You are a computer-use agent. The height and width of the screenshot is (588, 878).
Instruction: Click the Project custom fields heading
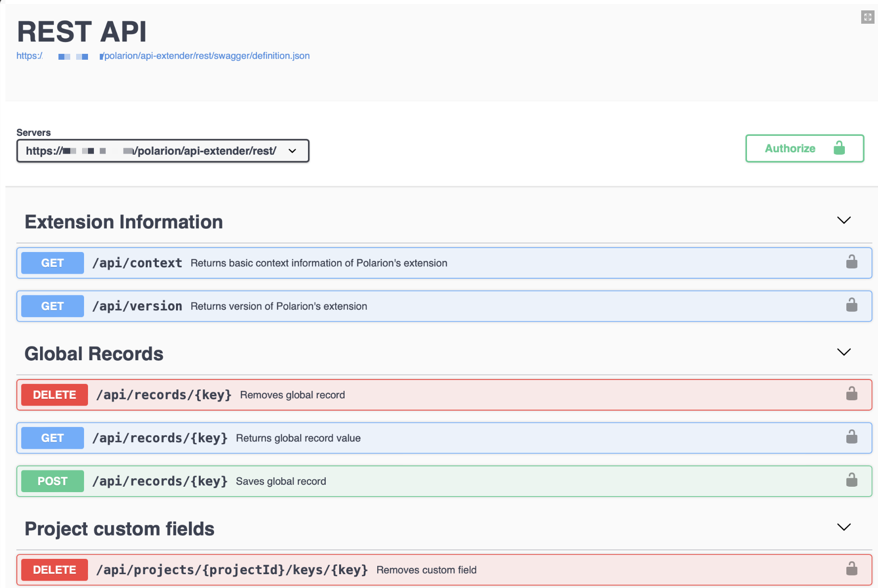120,529
